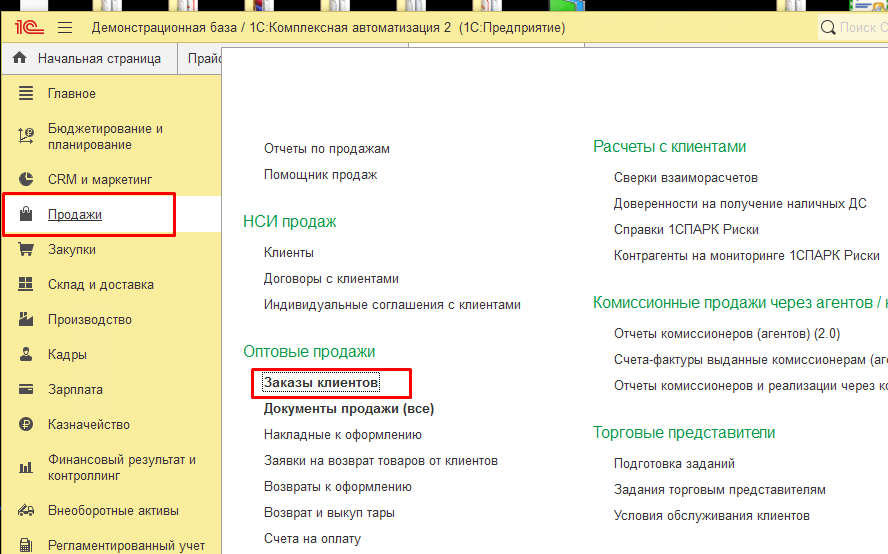This screenshot has height=554, width=888.
Task: Click the Финансовый результат chart icon
Action: [x=26, y=467]
